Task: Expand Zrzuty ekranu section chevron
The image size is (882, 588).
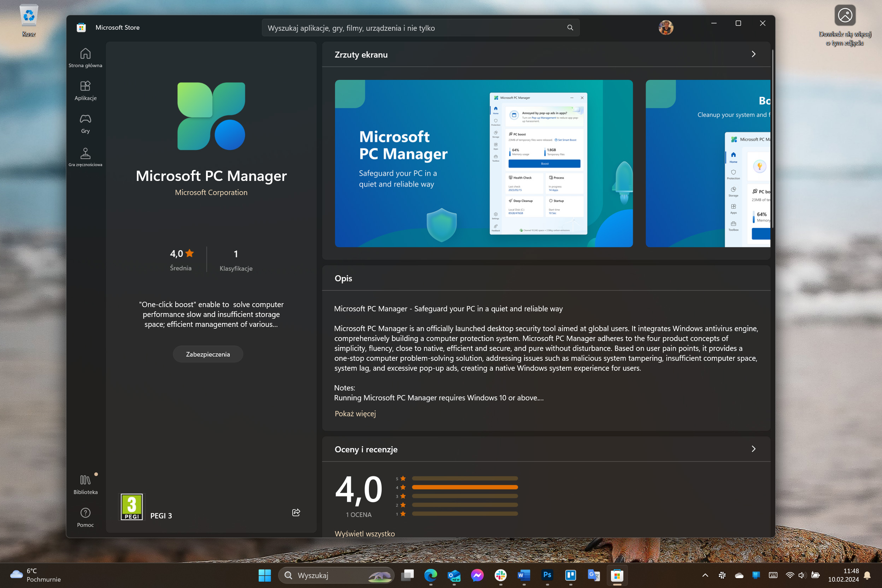Action: click(x=753, y=54)
